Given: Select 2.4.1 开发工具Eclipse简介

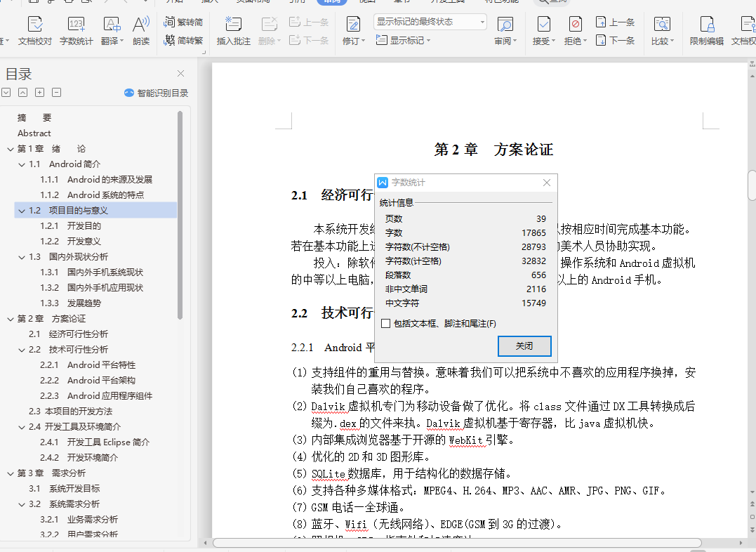Looking at the screenshot, I should [95, 442].
